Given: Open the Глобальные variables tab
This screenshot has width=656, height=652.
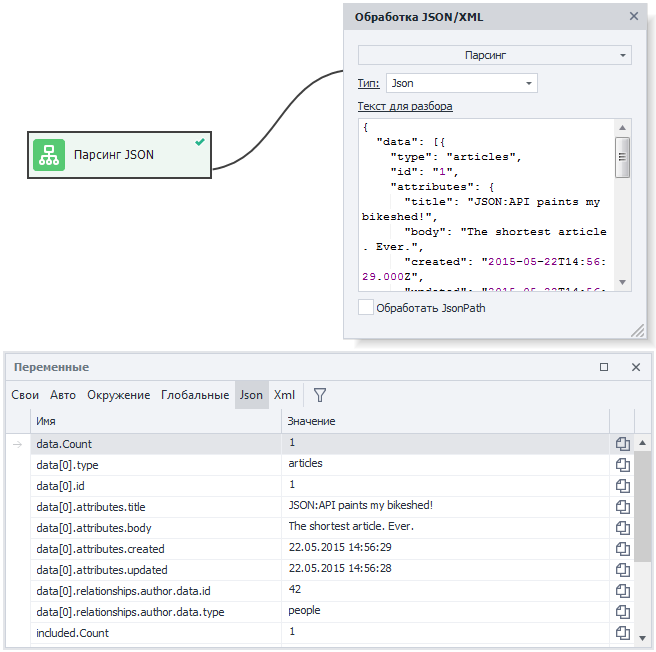Looking at the screenshot, I should coord(195,395).
